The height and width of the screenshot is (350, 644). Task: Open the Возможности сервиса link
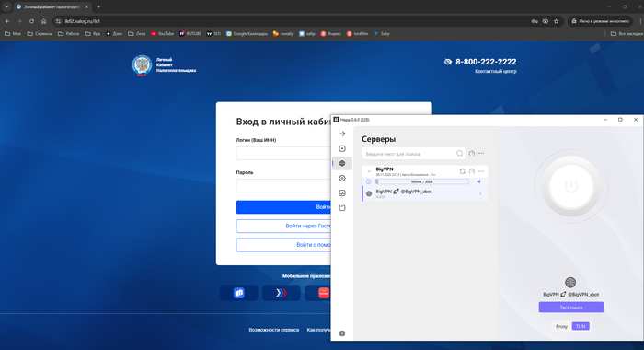coord(274,330)
